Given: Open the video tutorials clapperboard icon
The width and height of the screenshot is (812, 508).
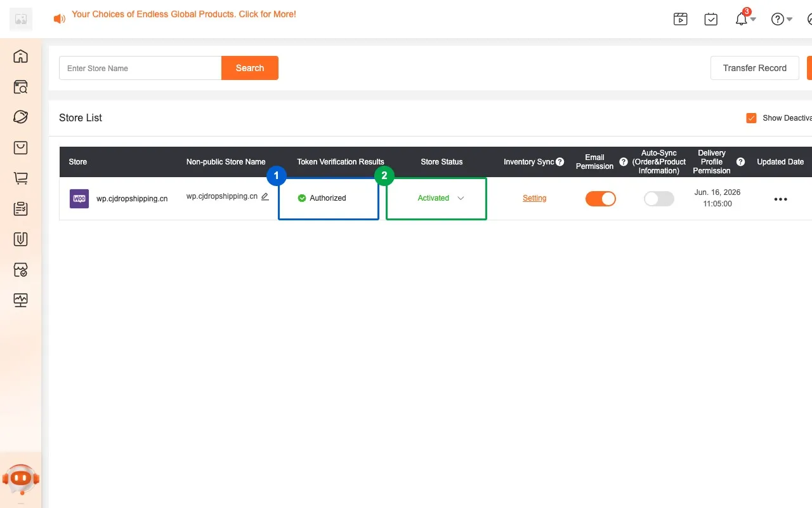Looking at the screenshot, I should [680, 19].
